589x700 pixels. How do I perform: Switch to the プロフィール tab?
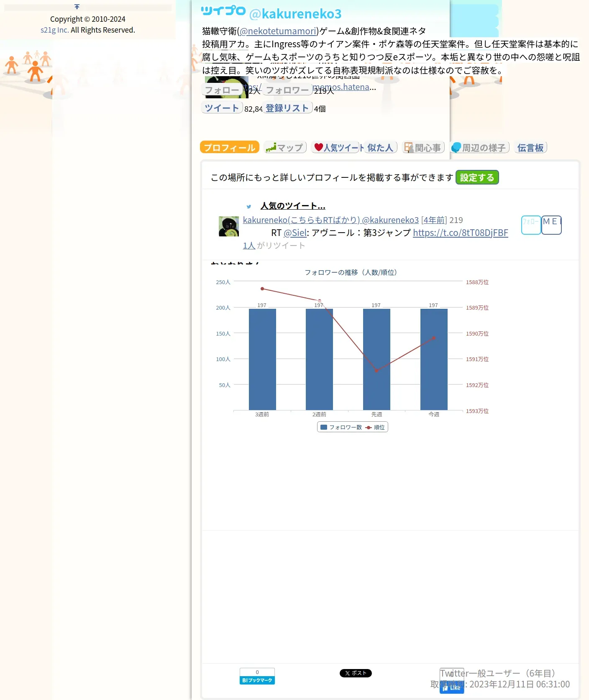[230, 147]
